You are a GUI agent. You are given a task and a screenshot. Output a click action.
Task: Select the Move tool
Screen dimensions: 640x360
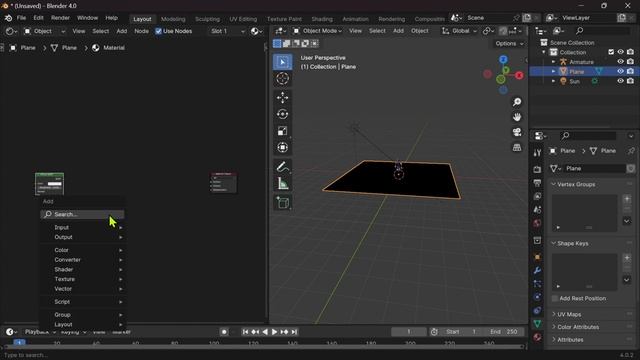(282, 98)
